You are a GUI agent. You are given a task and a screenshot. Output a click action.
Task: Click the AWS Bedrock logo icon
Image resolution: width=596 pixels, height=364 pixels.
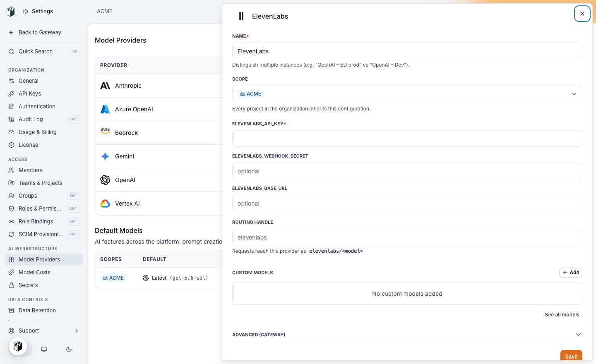pos(105,130)
